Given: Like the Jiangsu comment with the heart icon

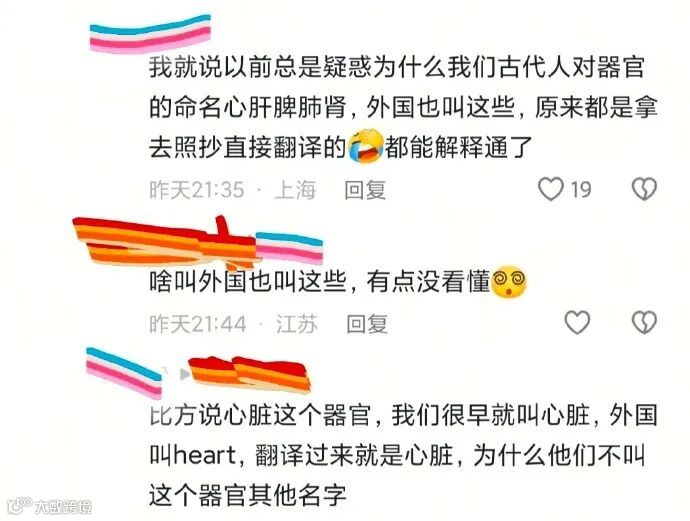Looking at the screenshot, I should pos(577,323).
